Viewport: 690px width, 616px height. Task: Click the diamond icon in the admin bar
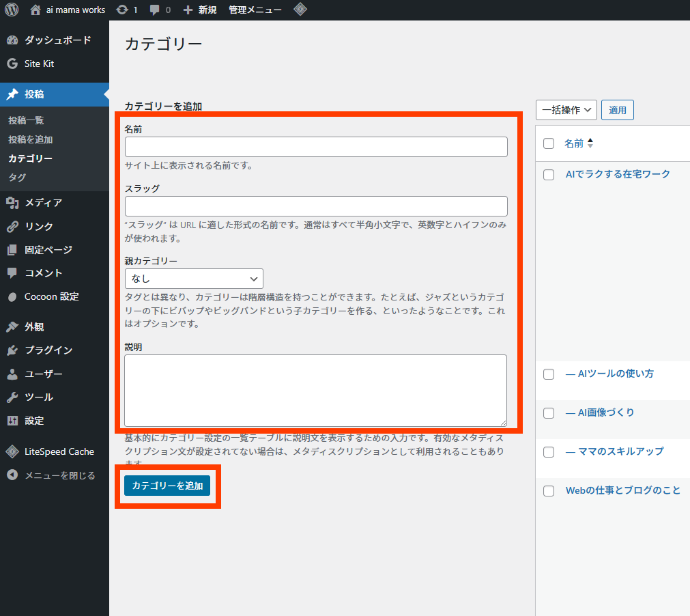pos(300,10)
